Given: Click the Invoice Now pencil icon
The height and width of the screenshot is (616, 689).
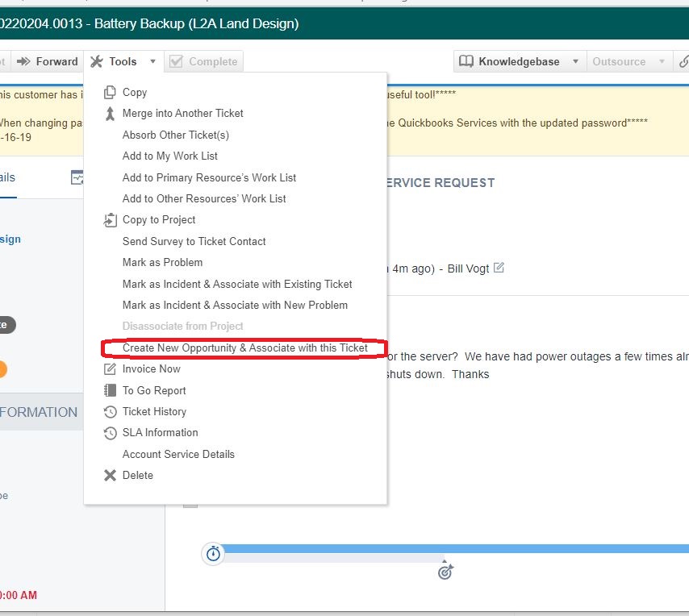Looking at the screenshot, I should pos(111,369).
